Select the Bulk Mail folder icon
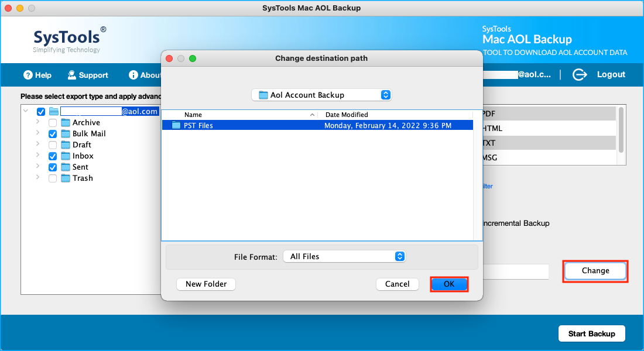Screen dimensions: 644x351 (66, 133)
